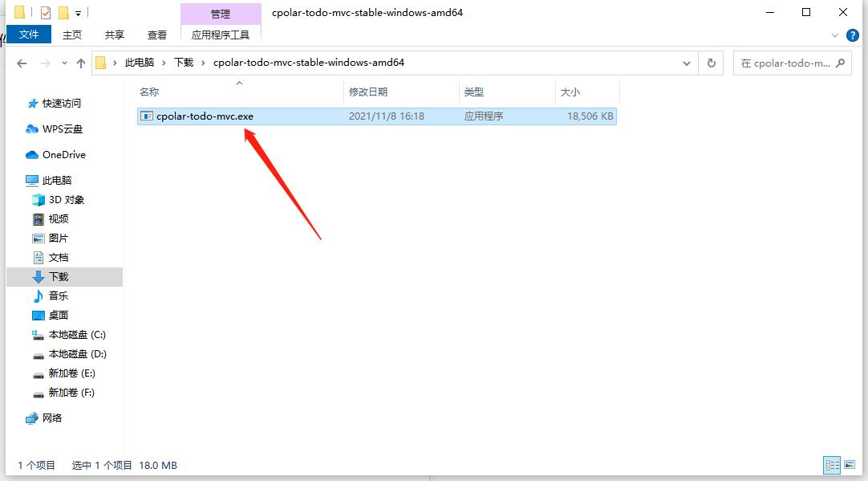Go up one folder level
868x481 pixels.
coord(81,63)
